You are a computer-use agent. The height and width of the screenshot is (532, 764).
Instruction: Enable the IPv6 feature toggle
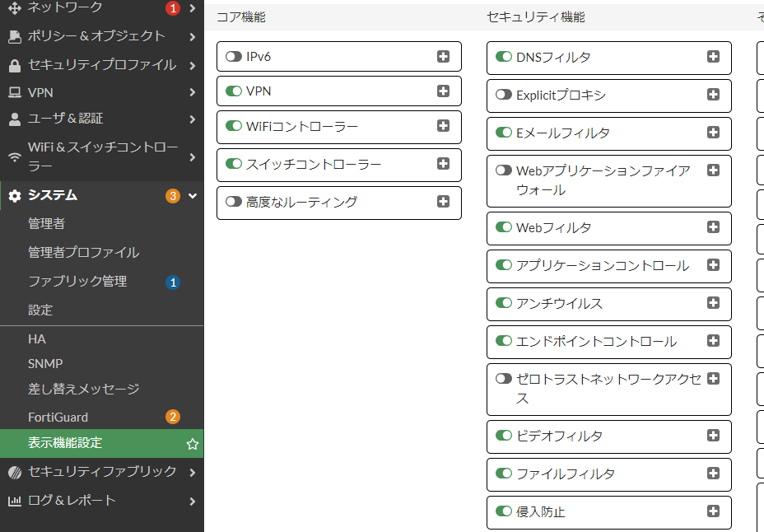[x=232, y=57]
